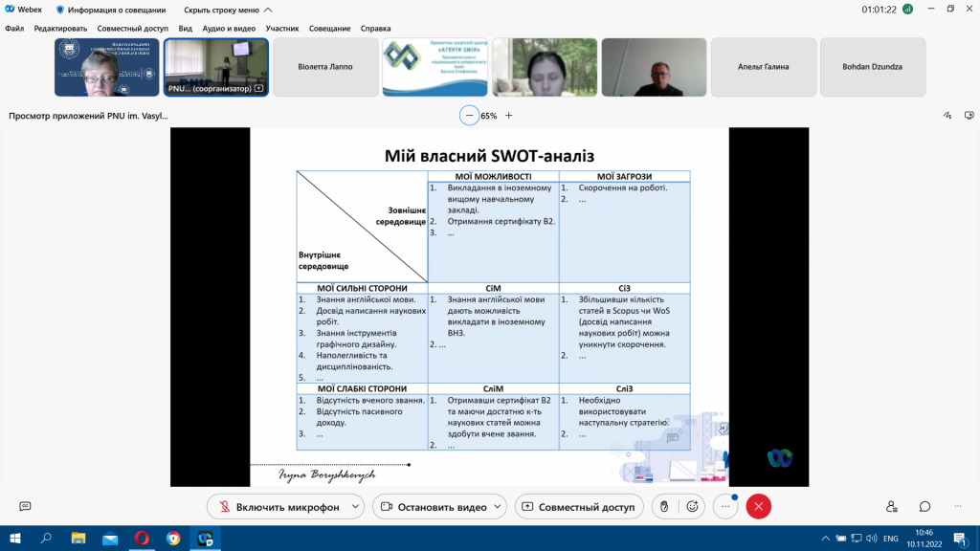This screenshot has height=551, width=980.
Task: Click the Совместный доступ share button
Action: tap(579, 507)
